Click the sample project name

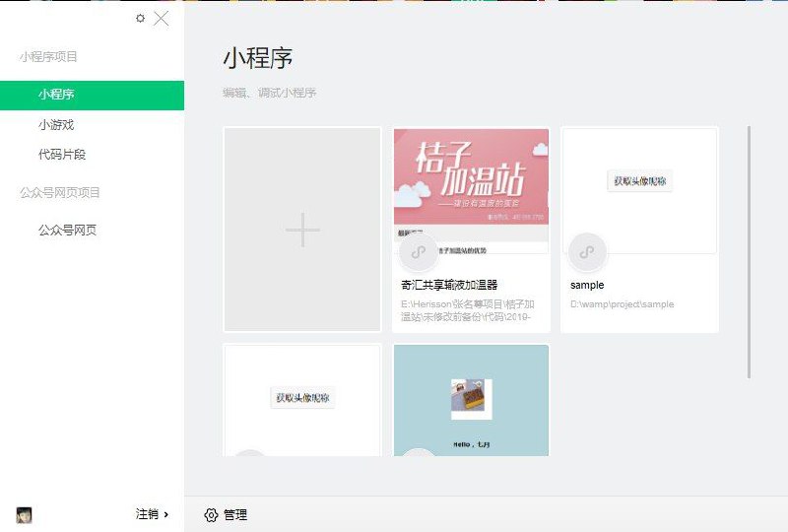(x=587, y=285)
